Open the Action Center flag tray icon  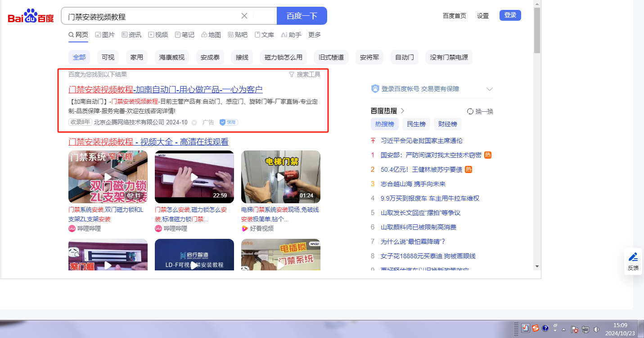coord(574,329)
